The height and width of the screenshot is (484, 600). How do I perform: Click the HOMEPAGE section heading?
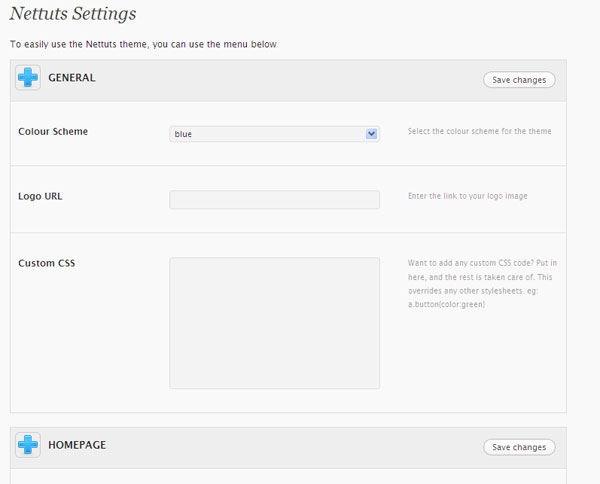[77, 445]
